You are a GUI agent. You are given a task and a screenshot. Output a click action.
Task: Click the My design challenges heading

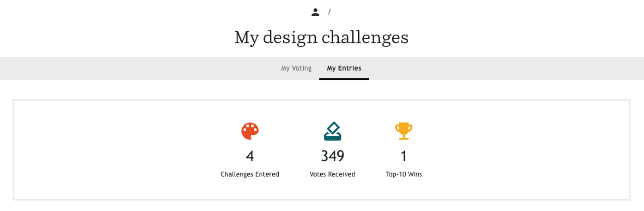(321, 37)
